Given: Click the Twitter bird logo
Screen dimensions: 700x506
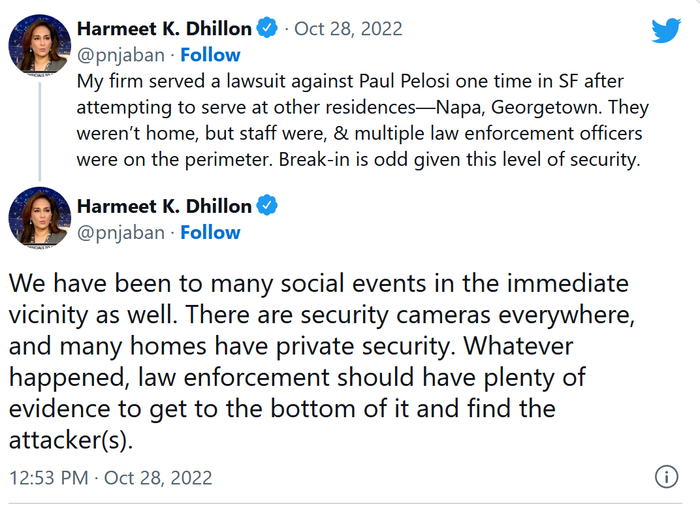Looking at the screenshot, I should 665,30.
